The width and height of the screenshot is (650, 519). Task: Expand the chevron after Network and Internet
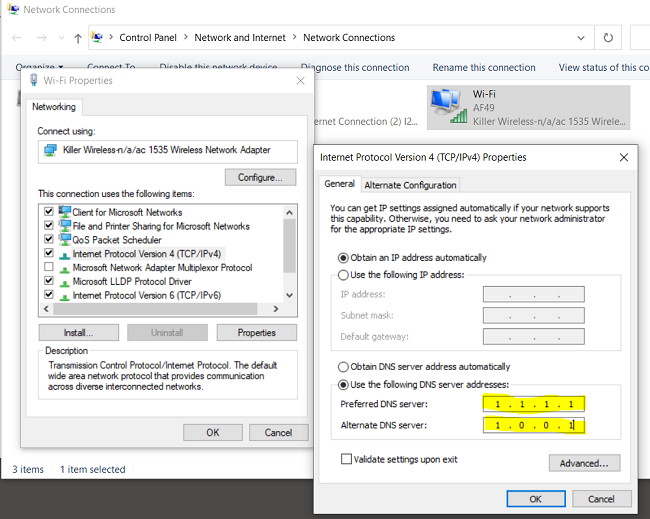[294, 37]
